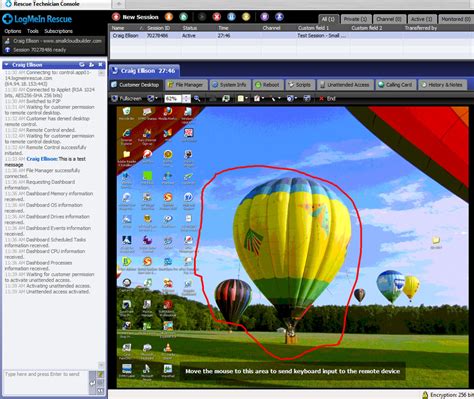This screenshot has width=474, height=399.
Task: Close the Craig Ellison chat panel with the X icon
Action: (100, 65)
